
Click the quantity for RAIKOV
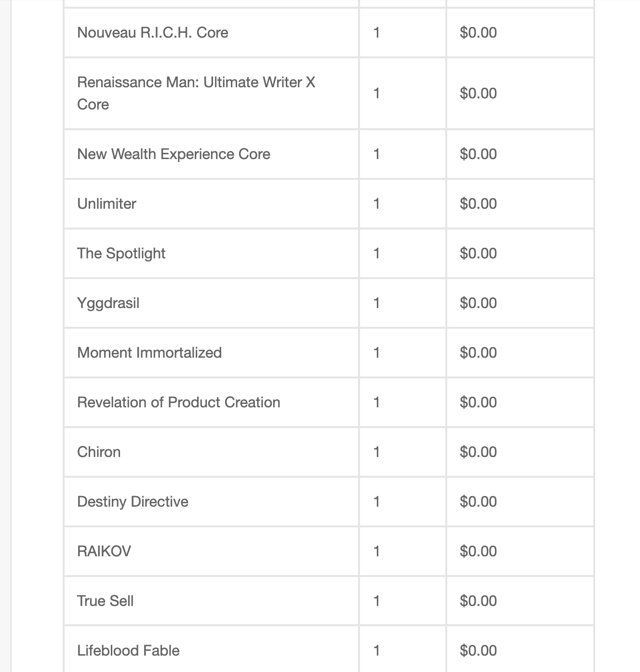[376, 551]
